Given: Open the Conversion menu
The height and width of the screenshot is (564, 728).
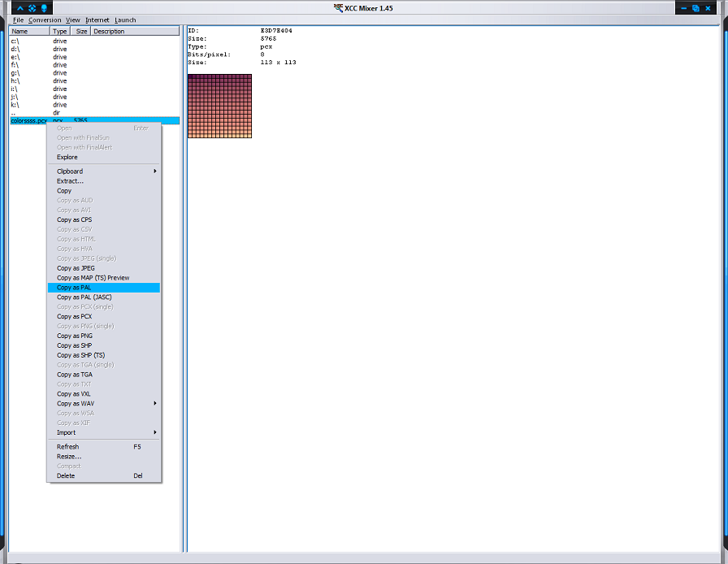Looking at the screenshot, I should pyautogui.click(x=45, y=20).
